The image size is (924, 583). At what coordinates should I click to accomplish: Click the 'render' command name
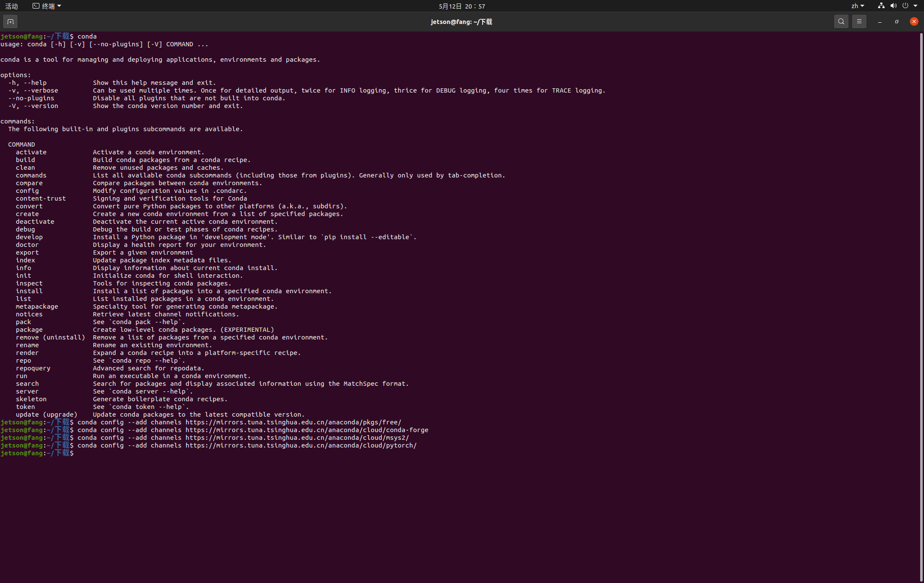(x=27, y=353)
